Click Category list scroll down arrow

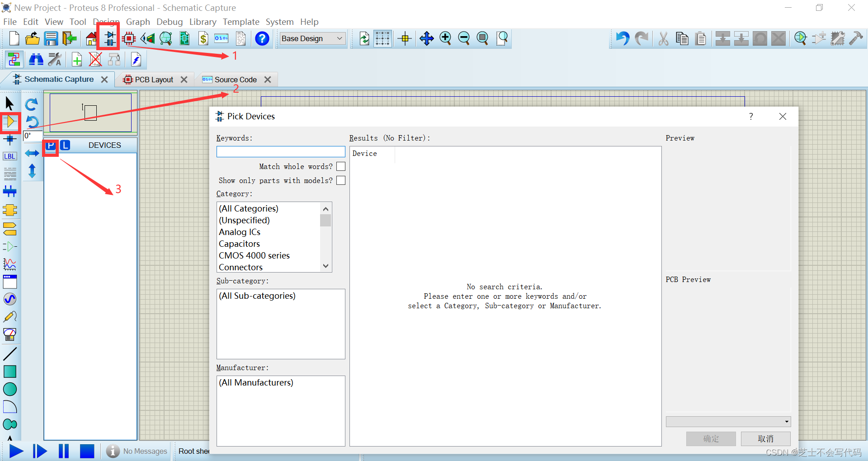tap(325, 266)
